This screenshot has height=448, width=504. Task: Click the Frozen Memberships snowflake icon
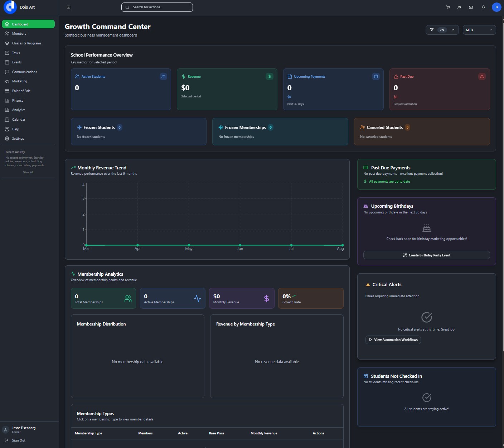click(x=221, y=127)
